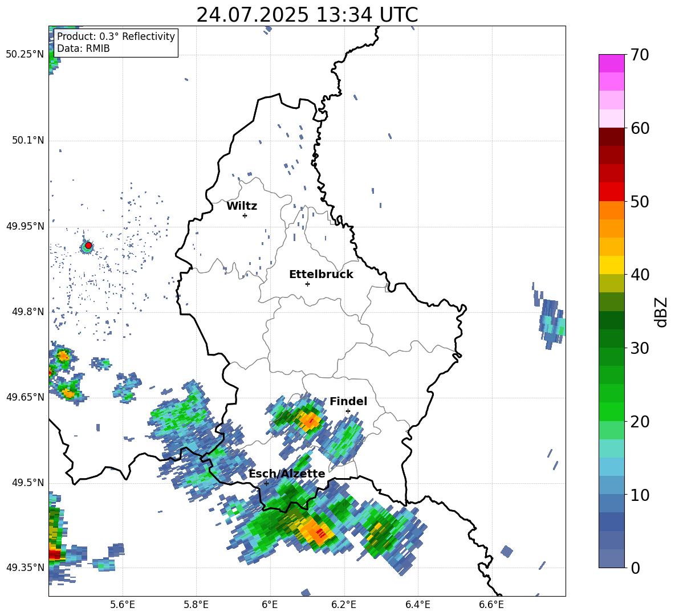The image size is (675, 616).
Task: Click the 49.65°N latitude label
Action: [x=25, y=397]
